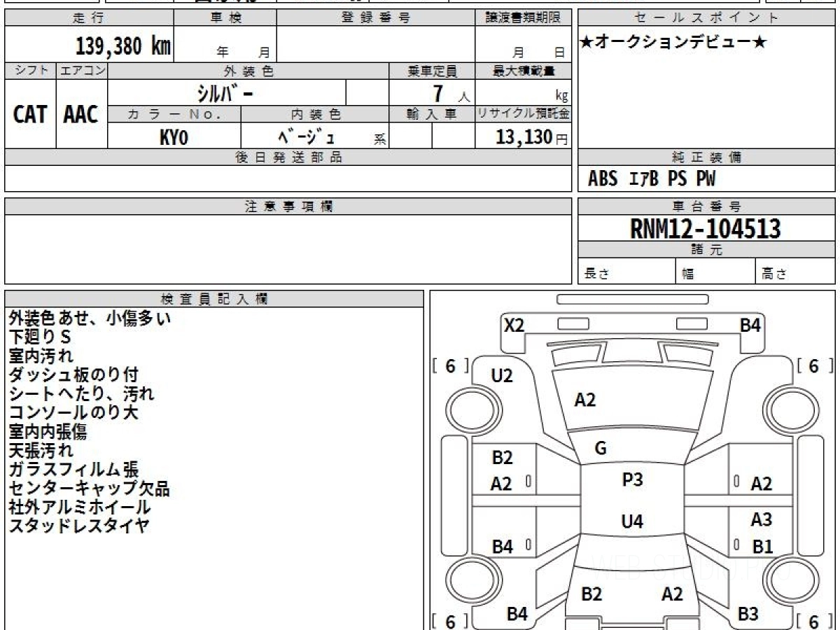The height and width of the screenshot is (630, 840).
Task: Select the note 下廻りS
Action: click(x=40, y=337)
